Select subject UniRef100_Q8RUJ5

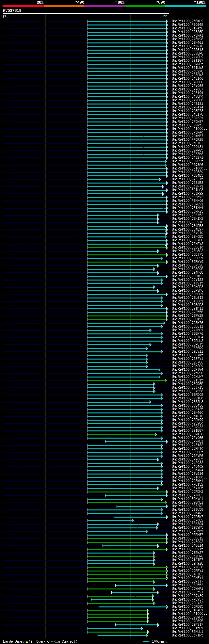(x=187, y=344)
